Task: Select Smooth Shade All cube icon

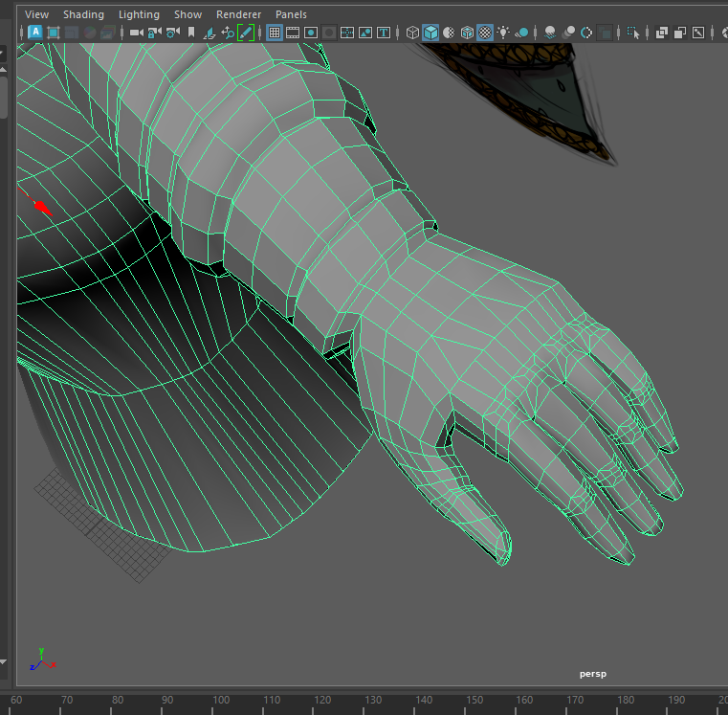Action: coord(430,33)
